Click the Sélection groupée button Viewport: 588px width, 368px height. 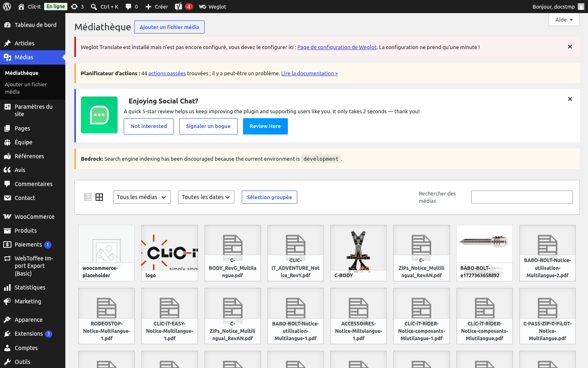[269, 197]
